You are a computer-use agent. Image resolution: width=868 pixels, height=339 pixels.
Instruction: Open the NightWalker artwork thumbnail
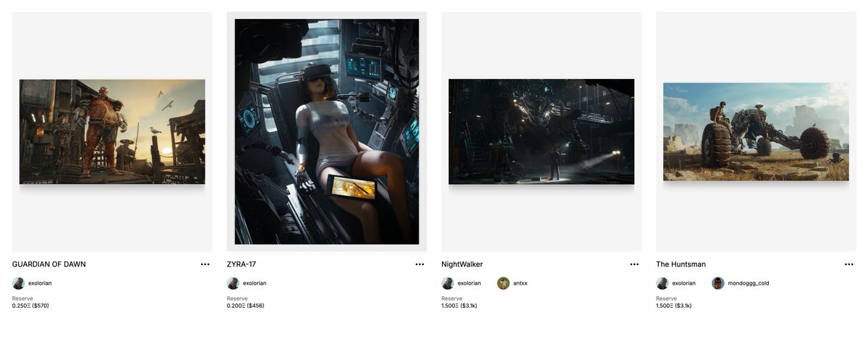coord(541,132)
